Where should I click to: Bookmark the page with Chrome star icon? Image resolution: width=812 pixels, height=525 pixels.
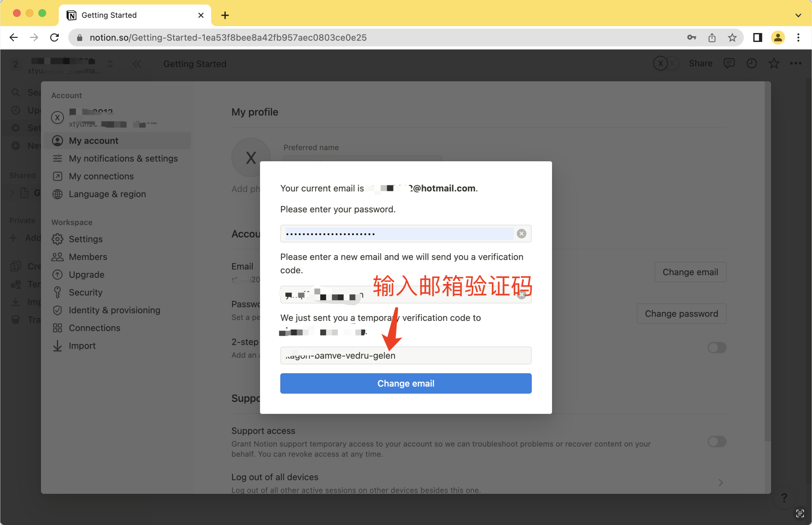coord(732,37)
